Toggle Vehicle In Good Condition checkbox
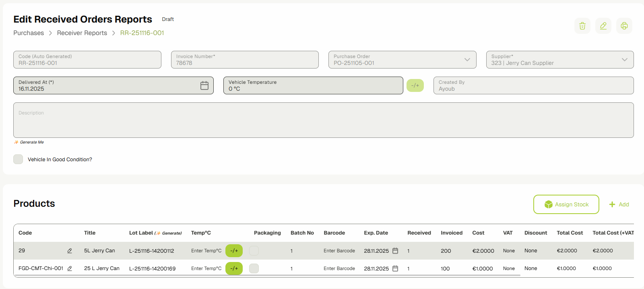The height and width of the screenshot is (289, 644). pyautogui.click(x=18, y=159)
